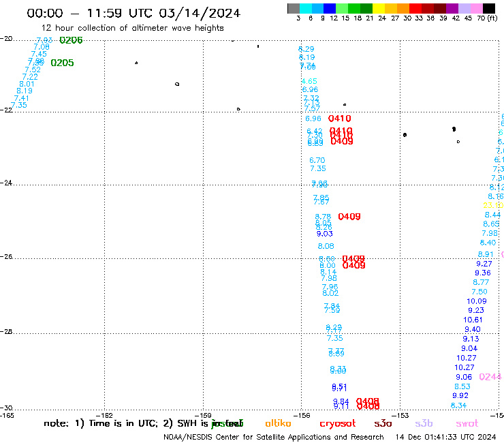Click the yellow wave height value 23.10
Viewport: 504px width, 443px height.
coord(493,205)
